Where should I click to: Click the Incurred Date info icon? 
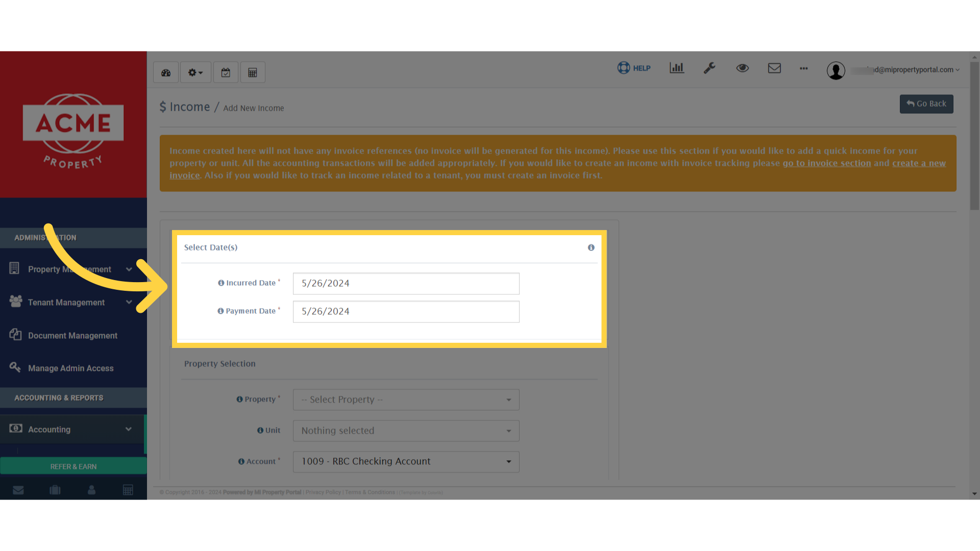221,283
